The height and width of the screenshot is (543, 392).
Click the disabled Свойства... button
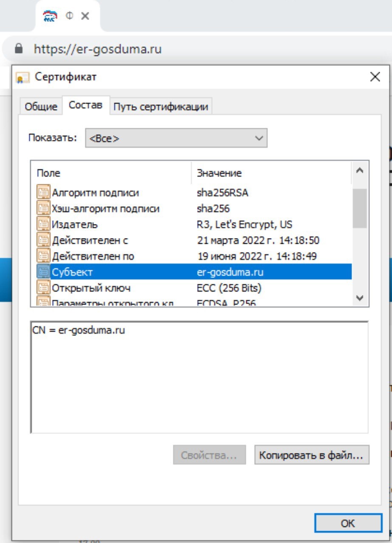(x=209, y=456)
